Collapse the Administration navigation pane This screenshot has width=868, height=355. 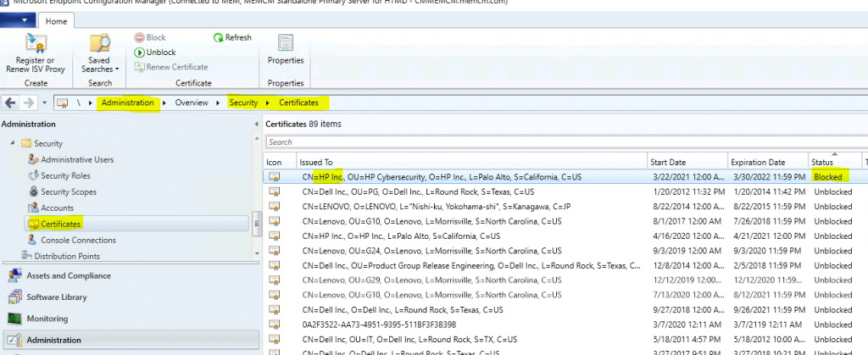tap(256, 125)
